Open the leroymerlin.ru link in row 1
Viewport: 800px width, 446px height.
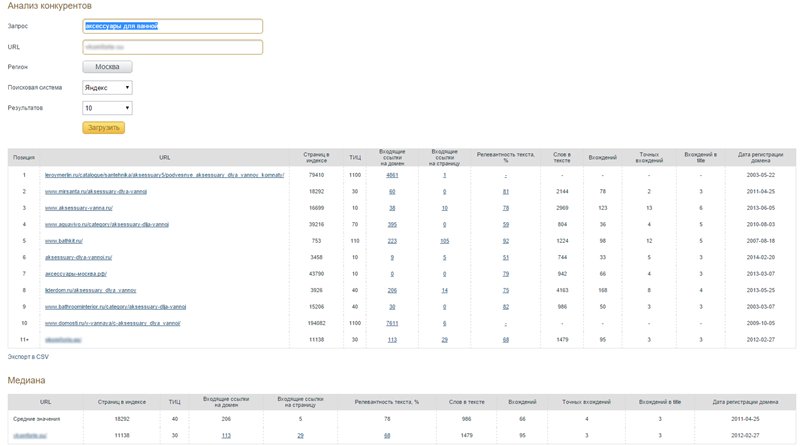tap(165, 174)
